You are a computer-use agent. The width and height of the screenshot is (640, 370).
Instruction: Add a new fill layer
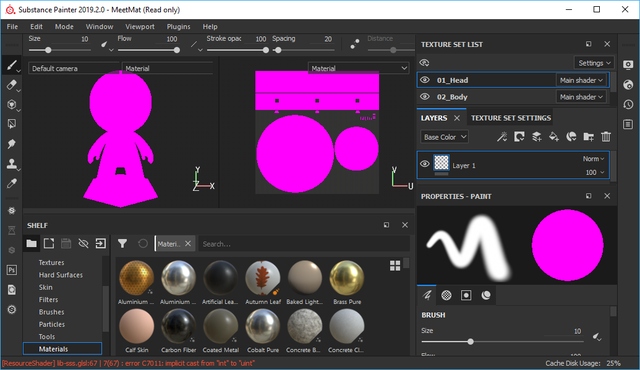[x=554, y=137]
